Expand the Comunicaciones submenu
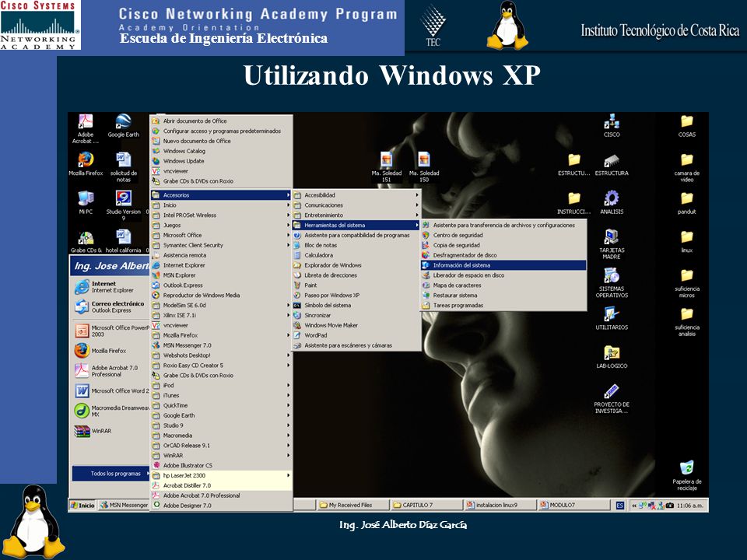This screenshot has width=747, height=560. (356, 205)
